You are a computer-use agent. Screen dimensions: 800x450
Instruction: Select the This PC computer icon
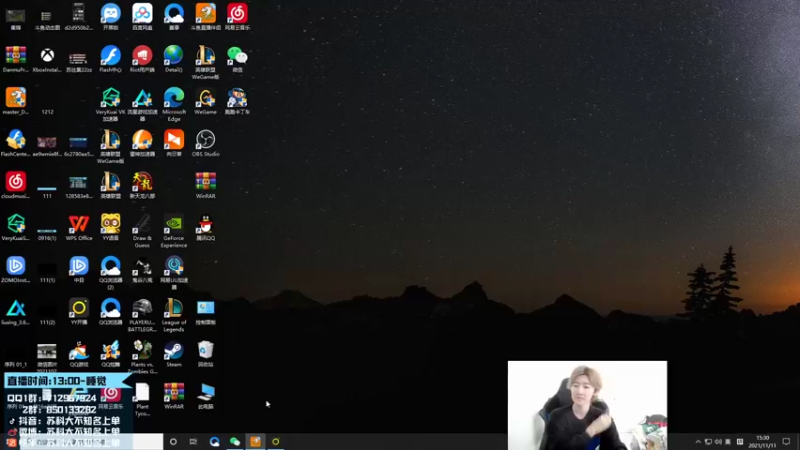click(x=206, y=396)
